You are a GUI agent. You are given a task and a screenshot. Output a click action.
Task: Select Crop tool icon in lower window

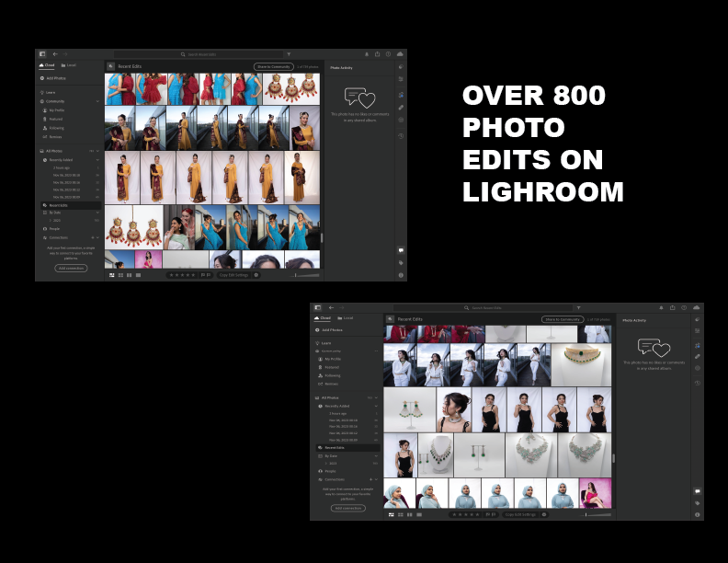point(698,346)
